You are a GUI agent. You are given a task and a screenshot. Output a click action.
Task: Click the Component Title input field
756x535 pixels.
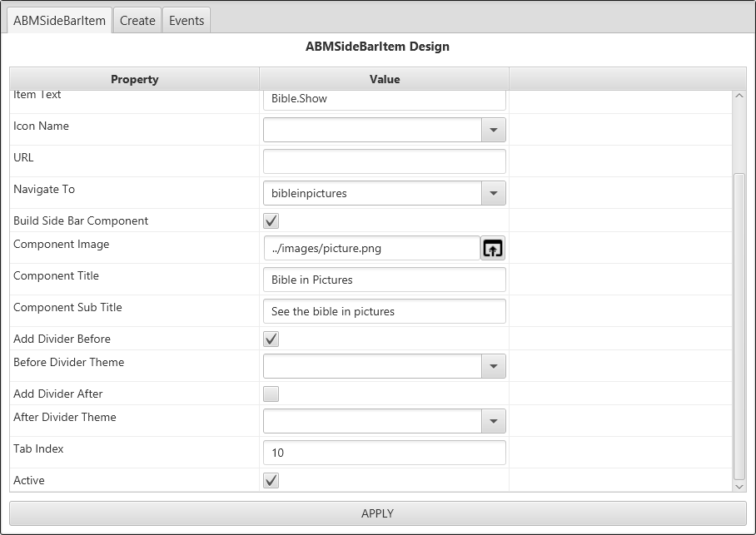pos(385,280)
